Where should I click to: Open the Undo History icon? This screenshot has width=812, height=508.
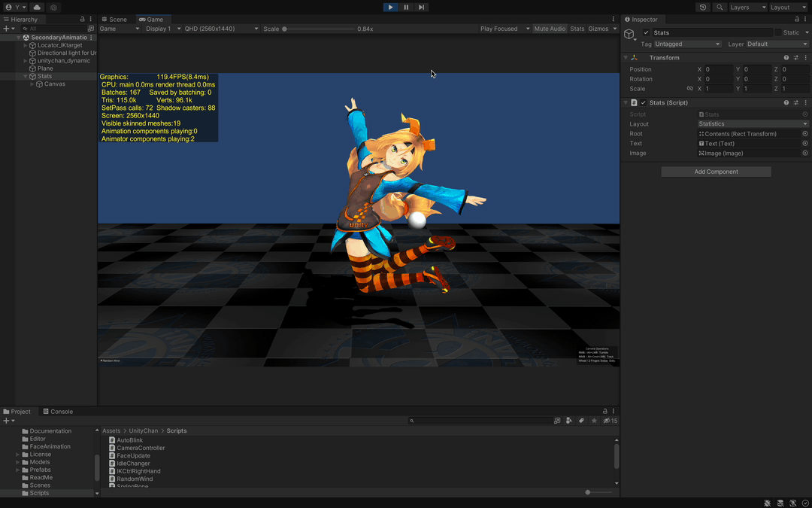[x=703, y=8]
